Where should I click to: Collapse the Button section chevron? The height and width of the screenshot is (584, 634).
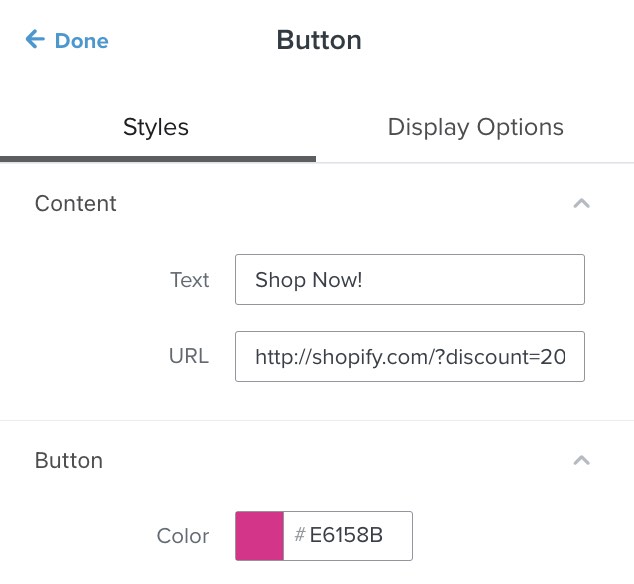tap(581, 460)
